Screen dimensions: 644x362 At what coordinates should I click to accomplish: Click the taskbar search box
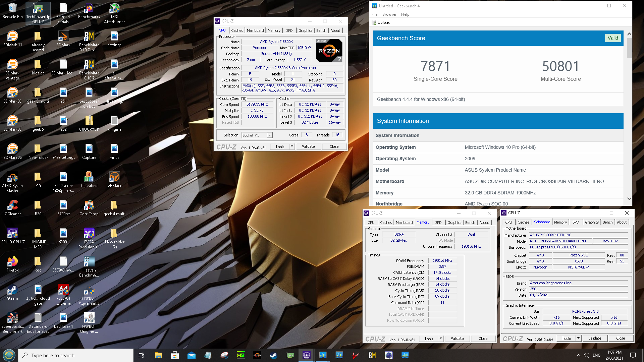point(76,355)
